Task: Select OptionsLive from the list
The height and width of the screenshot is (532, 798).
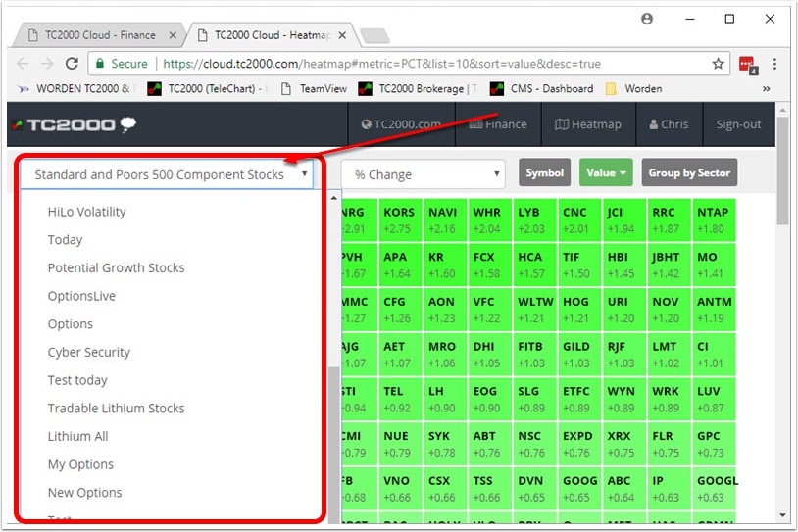Action: click(81, 296)
